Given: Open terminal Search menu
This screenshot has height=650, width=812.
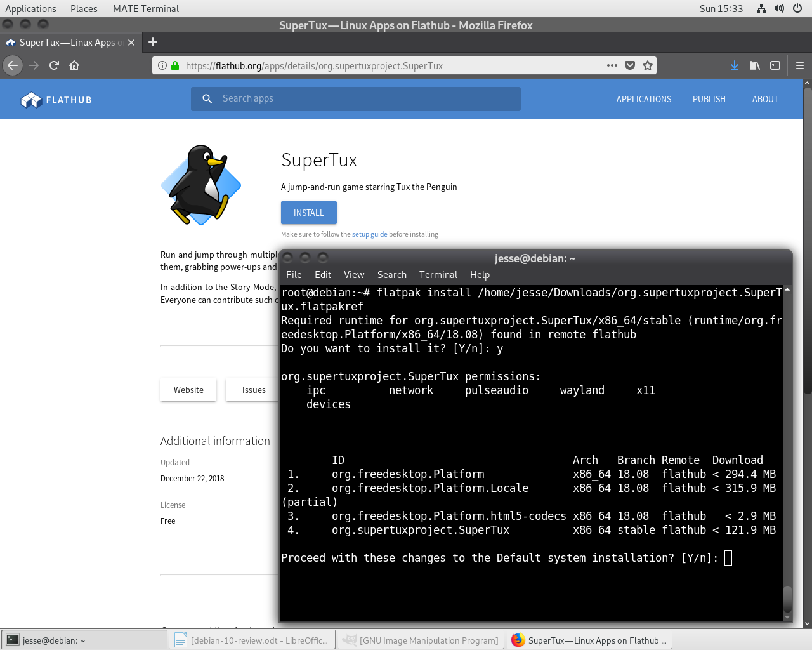Looking at the screenshot, I should (392, 275).
